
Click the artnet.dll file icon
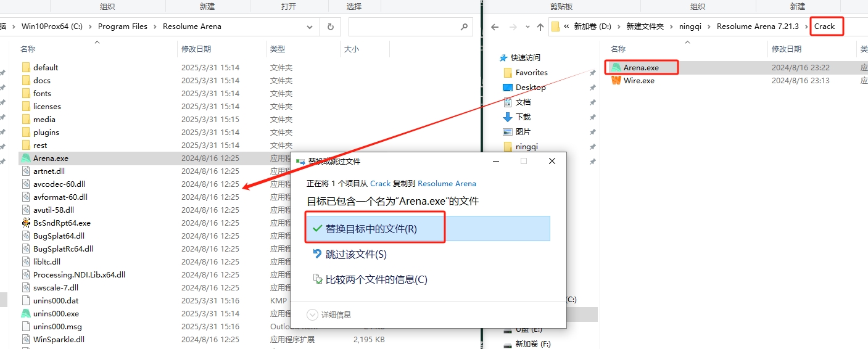(26, 171)
